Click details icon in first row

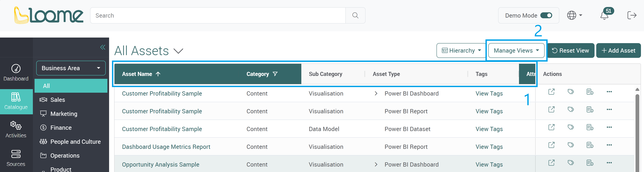[590, 92]
